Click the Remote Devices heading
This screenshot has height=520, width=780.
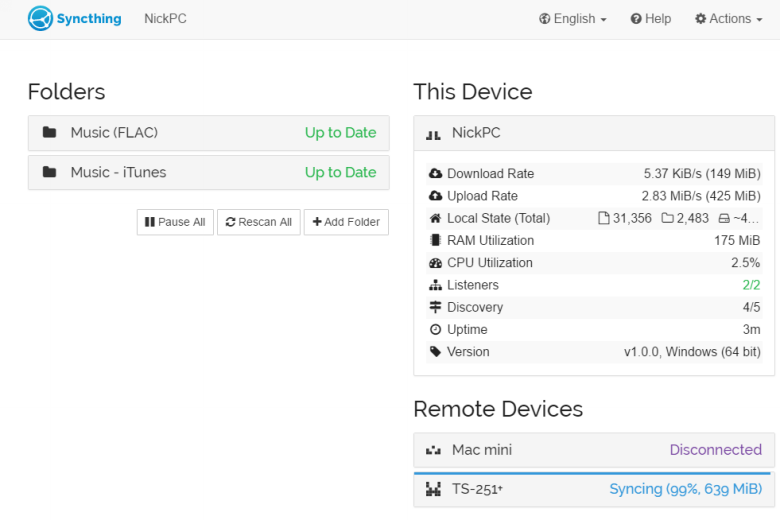click(x=498, y=409)
